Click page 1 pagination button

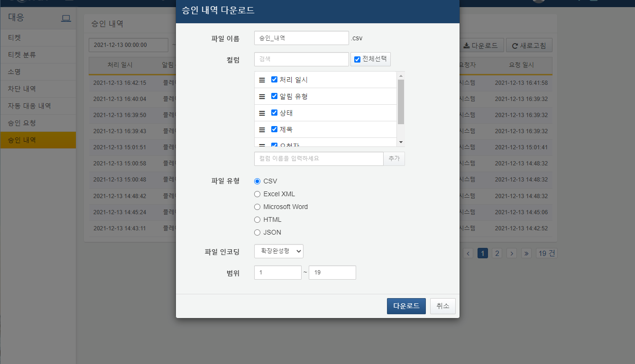point(482,253)
